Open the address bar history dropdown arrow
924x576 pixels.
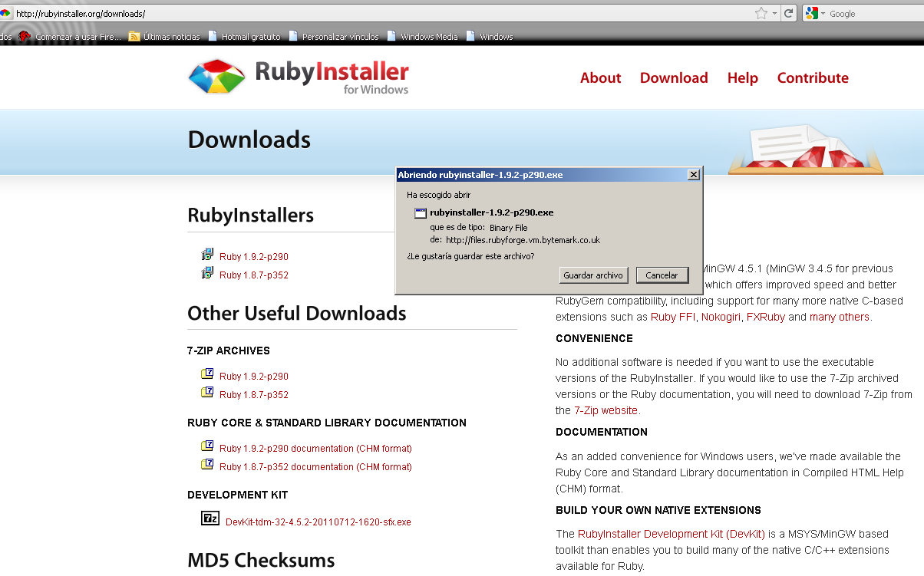[x=775, y=14]
